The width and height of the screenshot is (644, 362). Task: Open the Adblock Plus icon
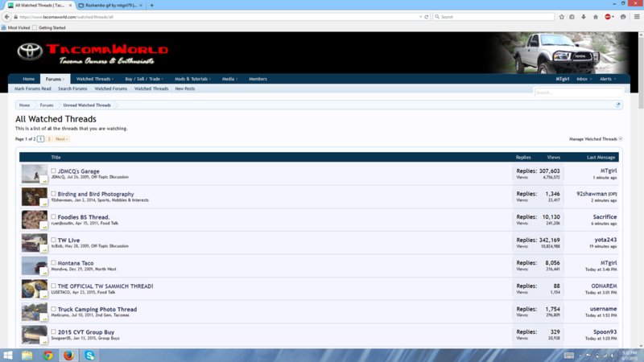click(608, 17)
